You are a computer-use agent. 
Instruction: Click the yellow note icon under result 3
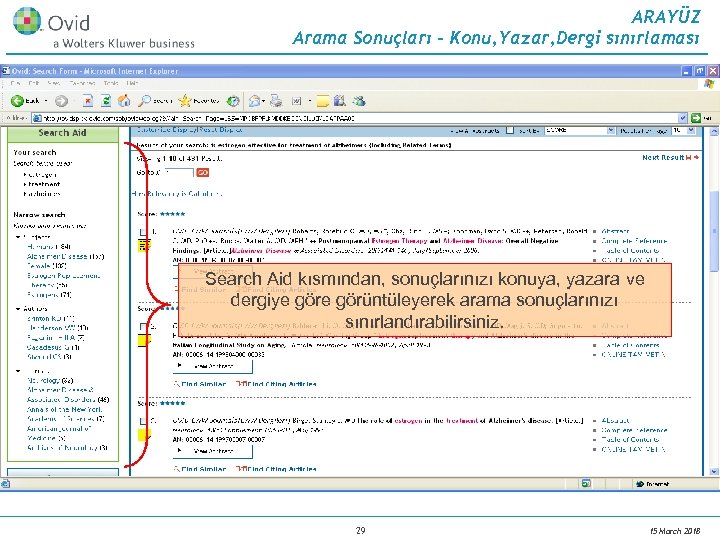coord(144,434)
